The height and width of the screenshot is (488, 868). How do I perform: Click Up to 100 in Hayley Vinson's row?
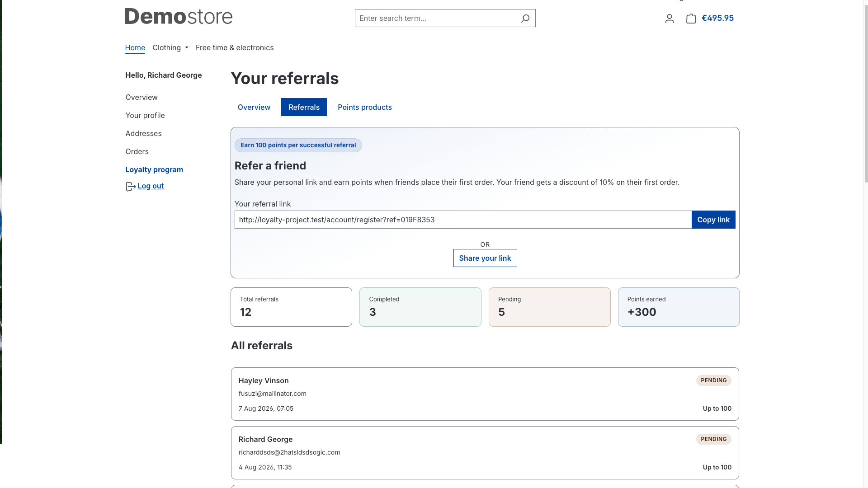[x=717, y=408]
